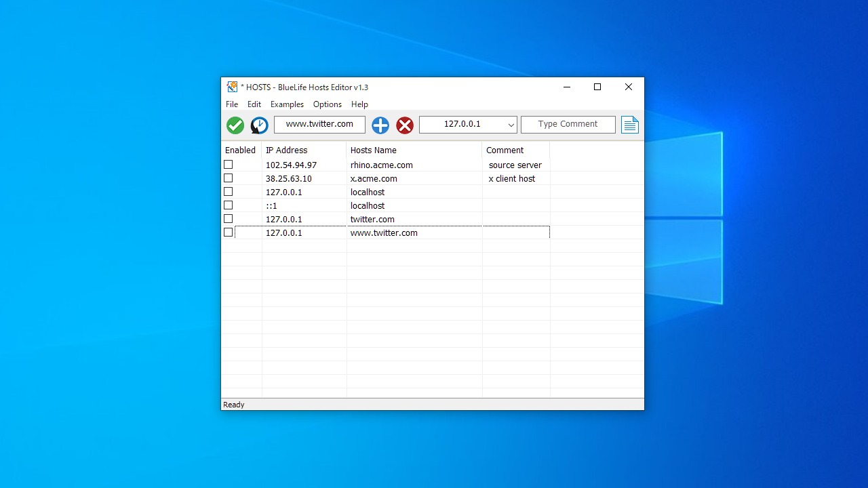Viewport: 868px width, 488px height.
Task: Enable the rhino.acme.com entry checkbox
Action: click(229, 165)
